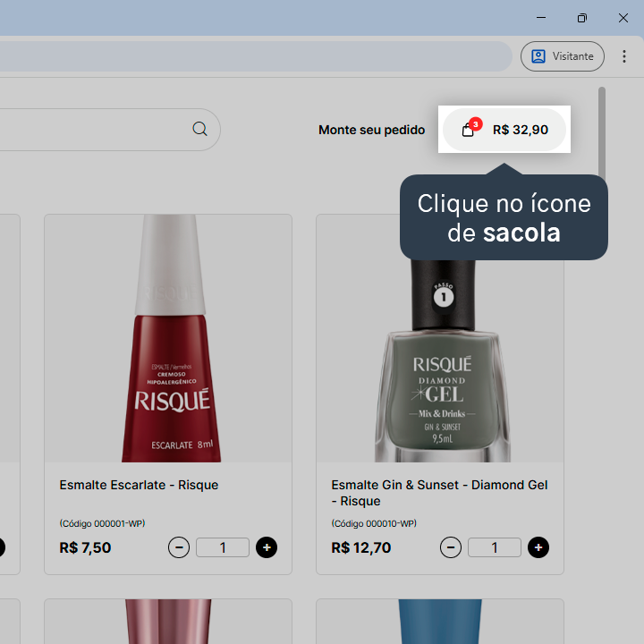644x644 pixels.
Task: Click the price R$ 7,50
Action: tap(85, 547)
